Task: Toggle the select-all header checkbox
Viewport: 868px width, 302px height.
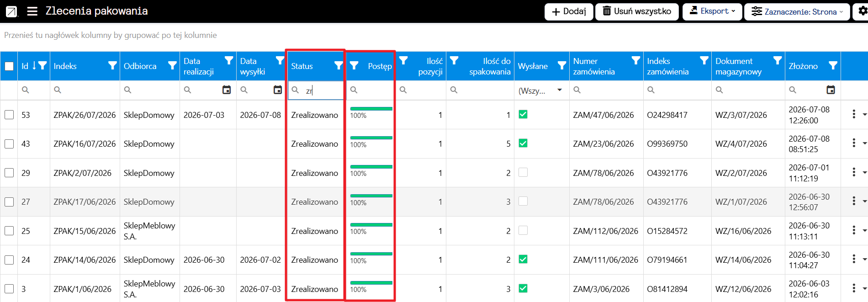Action: (x=9, y=66)
